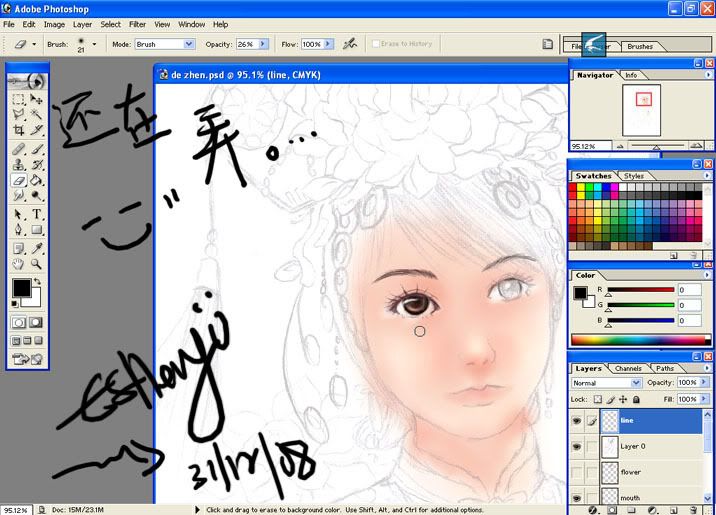716x515 pixels.
Task: Select the Paint Bucket tool
Action: click(x=37, y=181)
